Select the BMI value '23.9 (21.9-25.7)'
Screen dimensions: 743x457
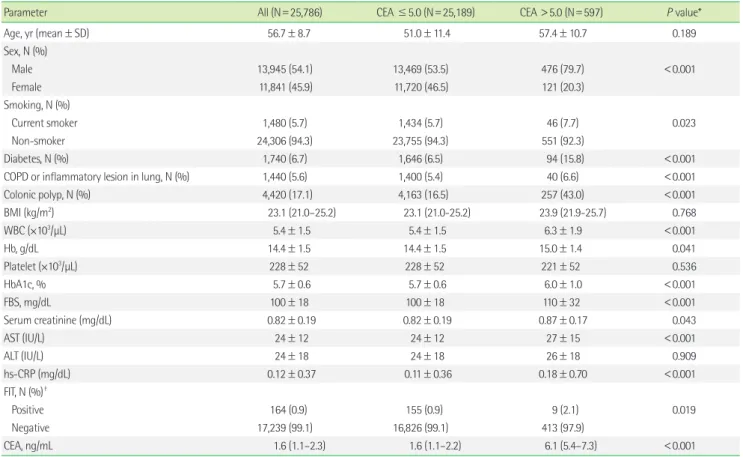(572, 212)
